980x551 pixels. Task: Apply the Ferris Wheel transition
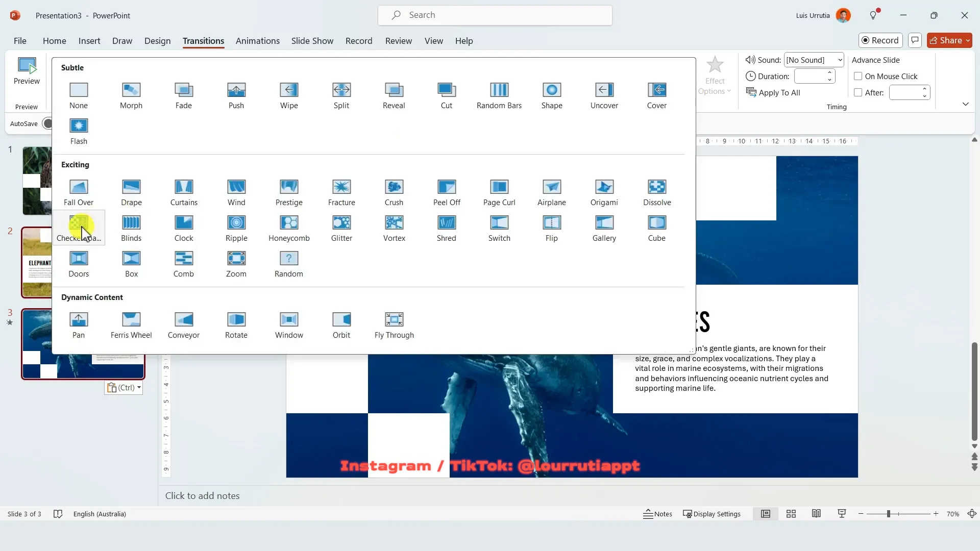tap(131, 325)
